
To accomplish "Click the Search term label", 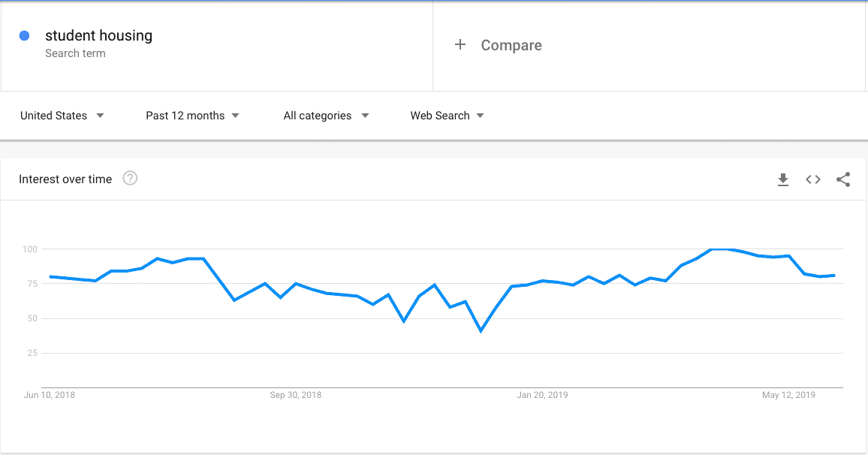I will (75, 54).
